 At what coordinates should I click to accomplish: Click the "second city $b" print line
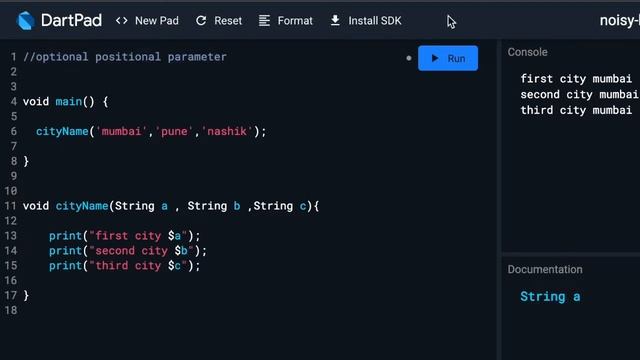pos(128,251)
